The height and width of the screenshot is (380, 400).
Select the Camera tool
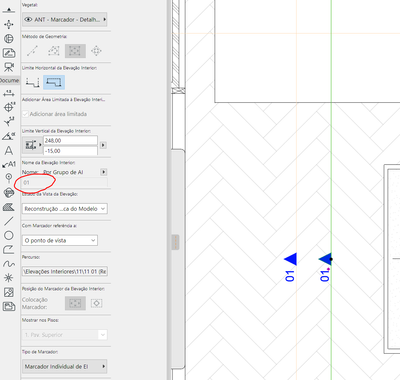[9, 67]
